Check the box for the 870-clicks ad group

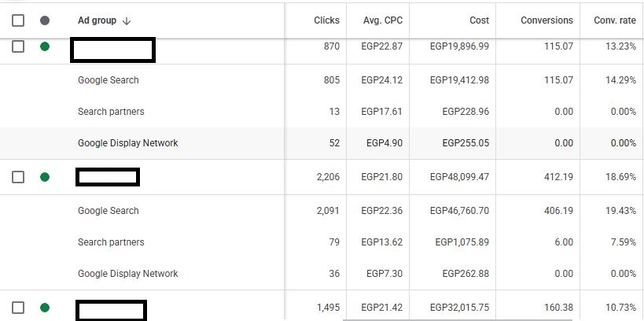(18, 46)
